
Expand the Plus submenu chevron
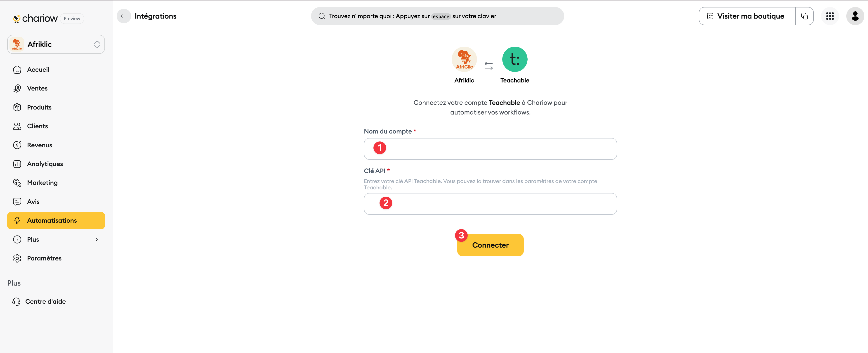[x=96, y=239]
